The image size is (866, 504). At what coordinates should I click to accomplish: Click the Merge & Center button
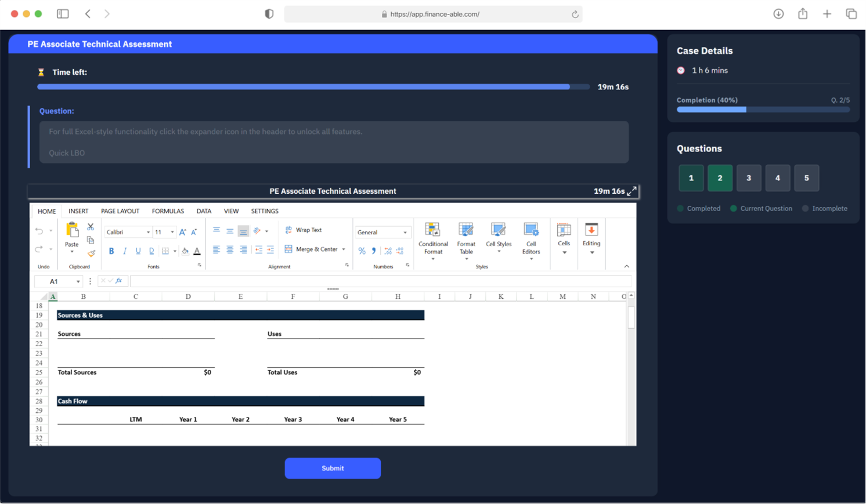pyautogui.click(x=311, y=249)
